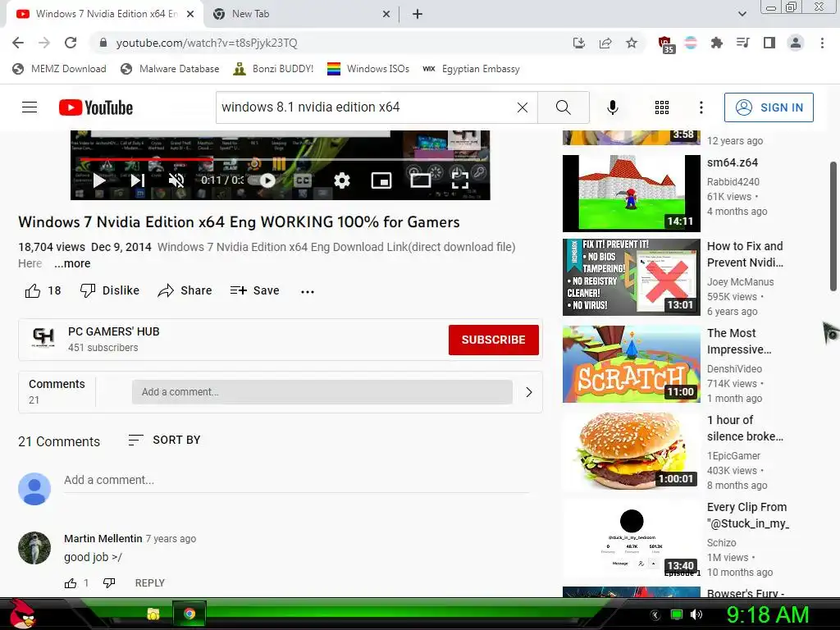
Task: Open more actions ellipsis under the video
Action: coord(308,291)
